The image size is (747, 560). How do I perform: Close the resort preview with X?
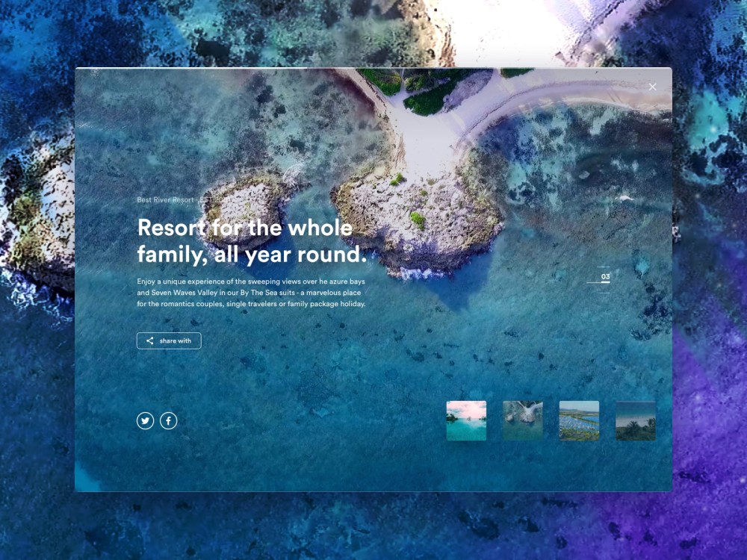[652, 87]
